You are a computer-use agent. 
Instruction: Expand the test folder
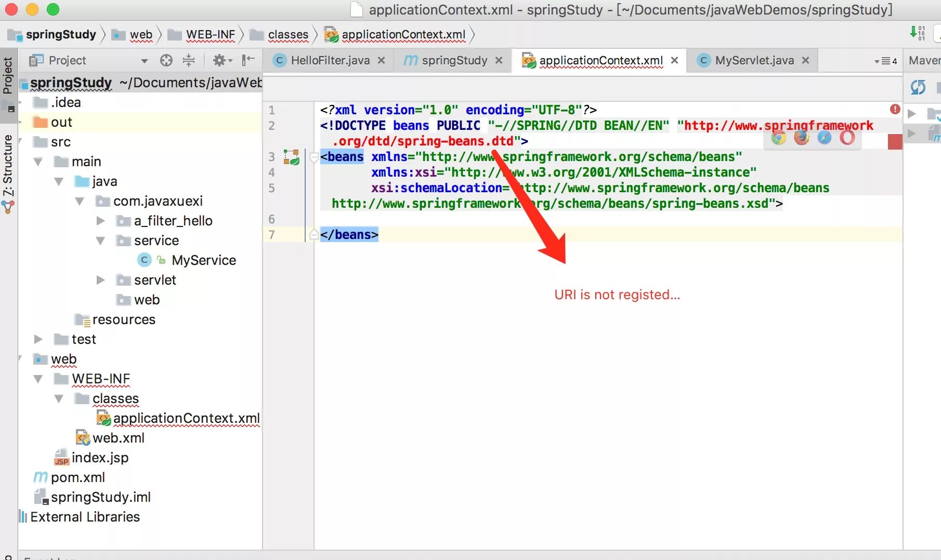pyautogui.click(x=38, y=339)
